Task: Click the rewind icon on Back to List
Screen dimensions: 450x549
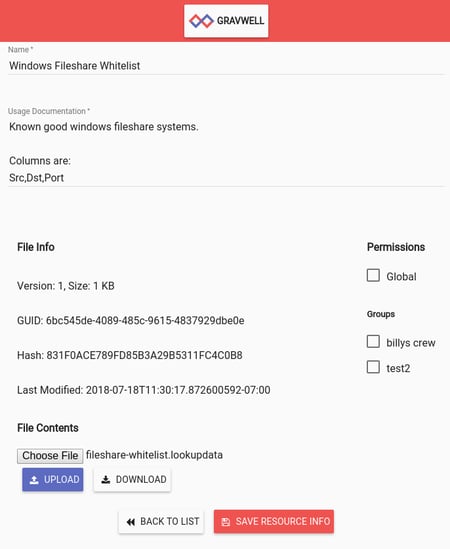Action: (x=131, y=522)
